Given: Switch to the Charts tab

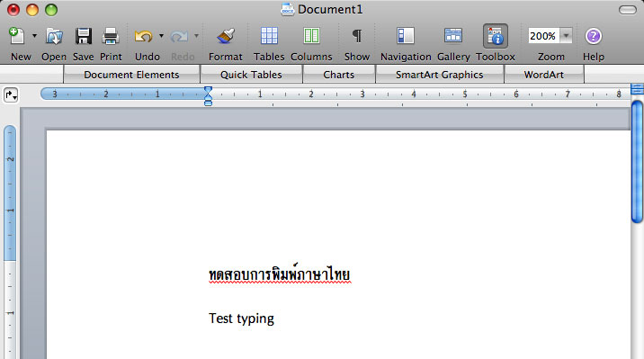Looking at the screenshot, I should point(339,75).
